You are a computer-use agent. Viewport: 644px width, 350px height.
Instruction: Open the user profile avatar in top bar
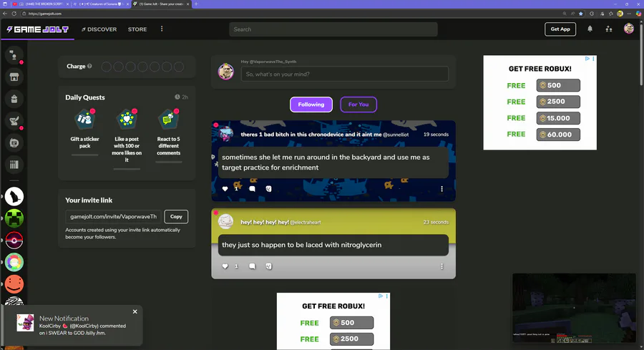click(629, 29)
